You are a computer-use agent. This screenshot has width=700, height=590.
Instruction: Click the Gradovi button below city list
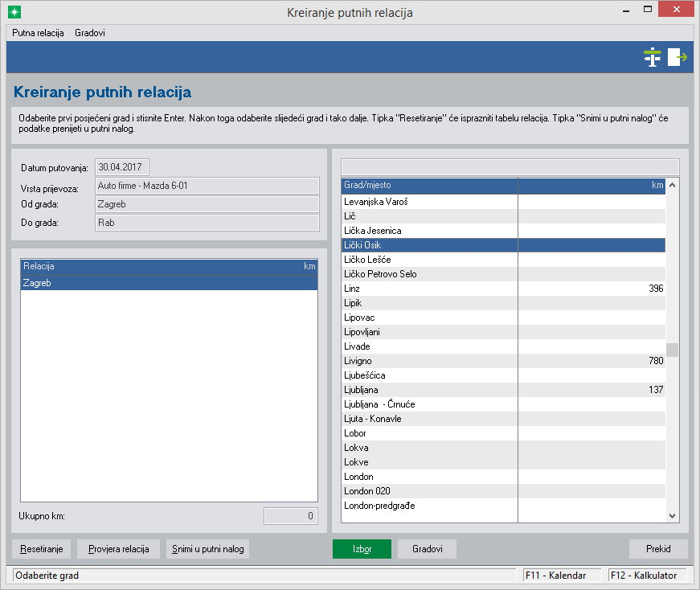pyautogui.click(x=427, y=549)
